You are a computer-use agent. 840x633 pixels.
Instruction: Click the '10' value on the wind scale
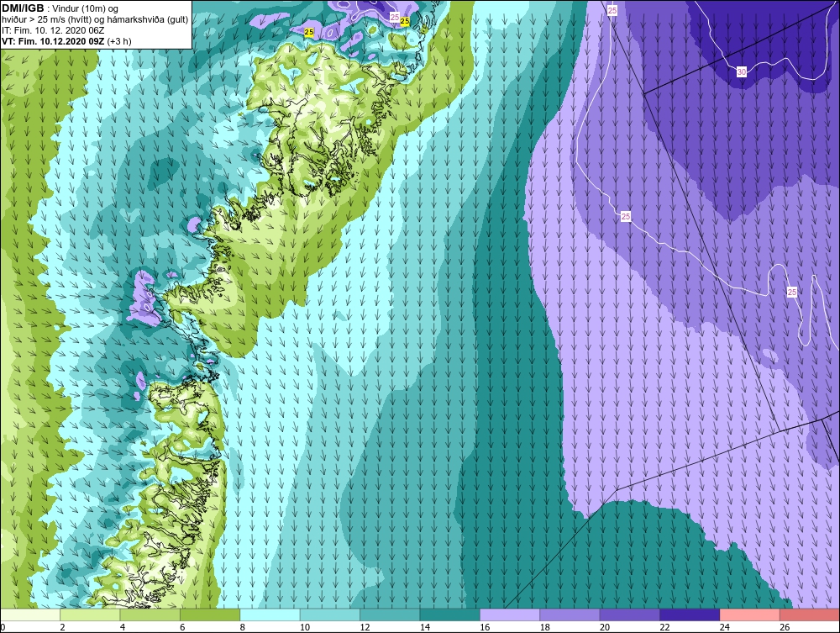[x=304, y=627]
